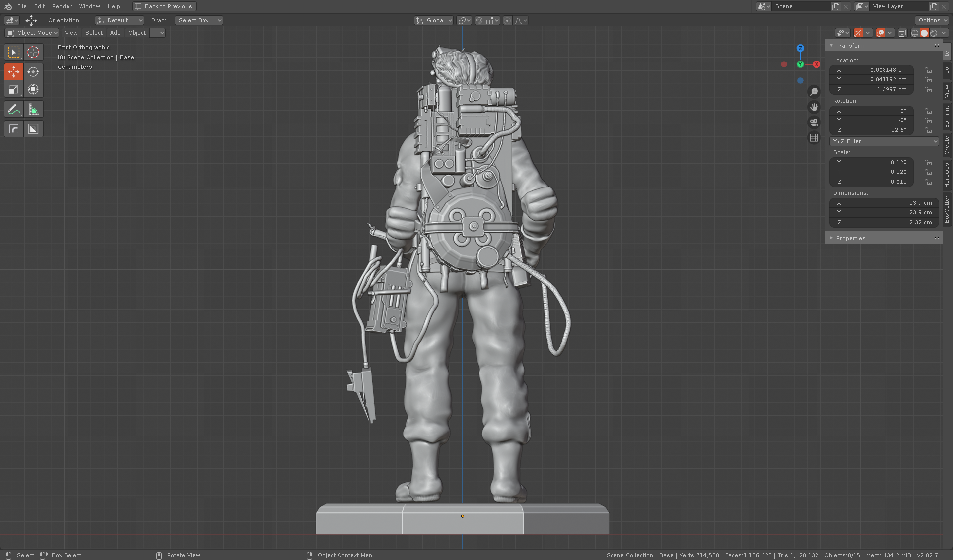Screen dimensions: 953x560
Task: Toggle proportional editing
Action: (507, 20)
